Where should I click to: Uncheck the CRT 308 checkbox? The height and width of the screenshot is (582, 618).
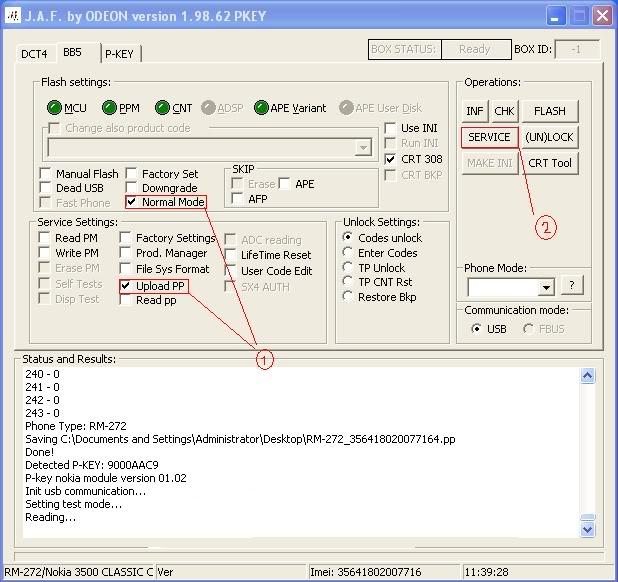(390, 159)
